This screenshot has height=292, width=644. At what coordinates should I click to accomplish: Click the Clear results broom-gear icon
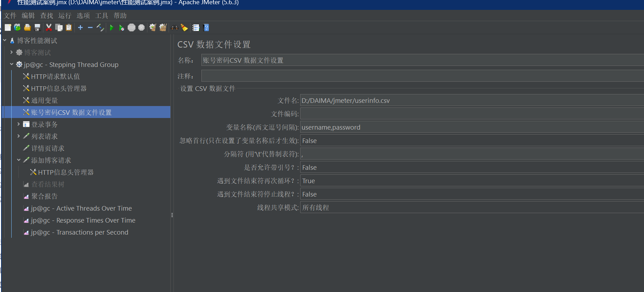(x=153, y=27)
